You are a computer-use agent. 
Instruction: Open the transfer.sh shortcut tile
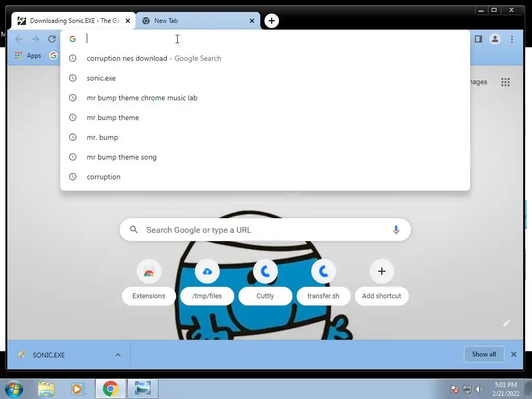pos(323,283)
